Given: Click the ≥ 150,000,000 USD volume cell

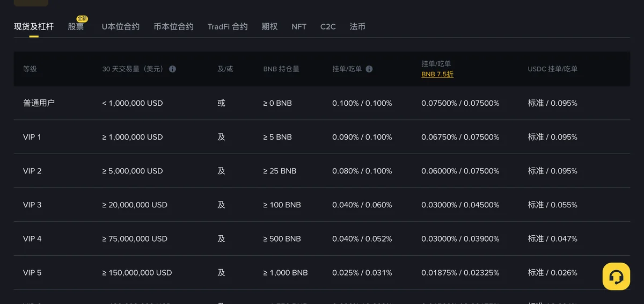Looking at the screenshot, I should 137,272.
